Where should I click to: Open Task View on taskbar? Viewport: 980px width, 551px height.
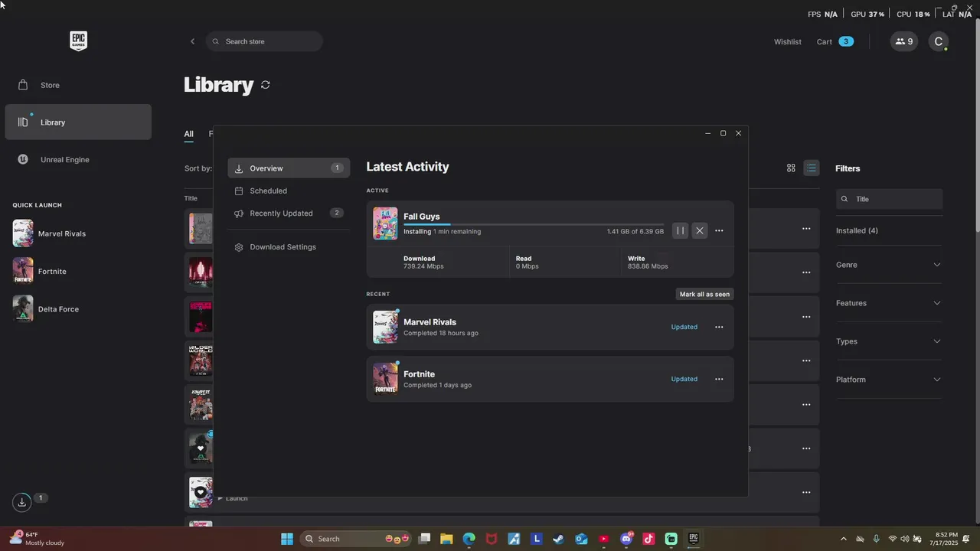pos(425,539)
